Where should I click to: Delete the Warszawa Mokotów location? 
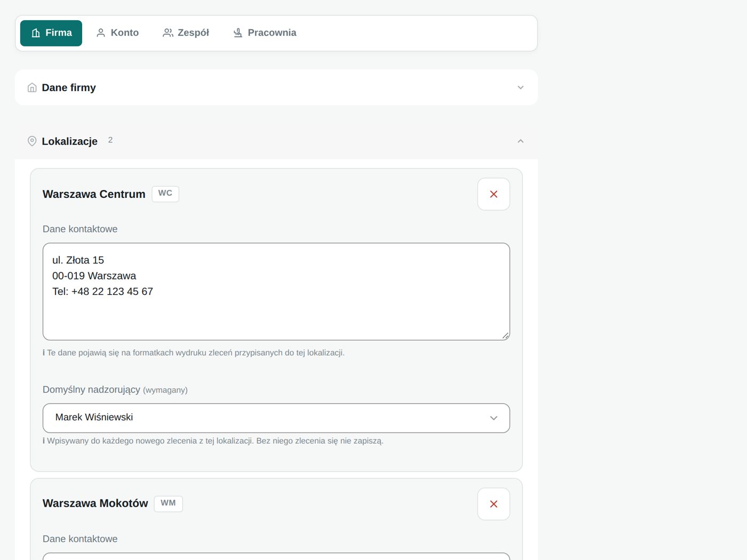pyautogui.click(x=494, y=504)
